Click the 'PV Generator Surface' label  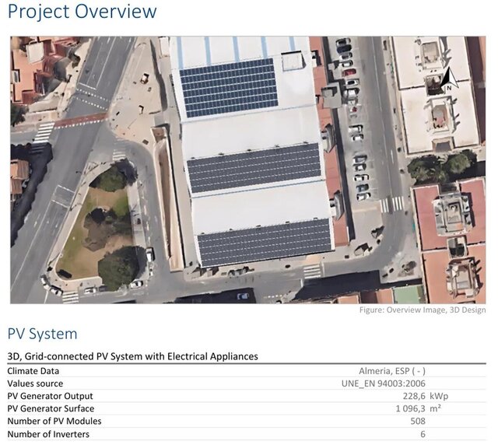[x=51, y=408]
